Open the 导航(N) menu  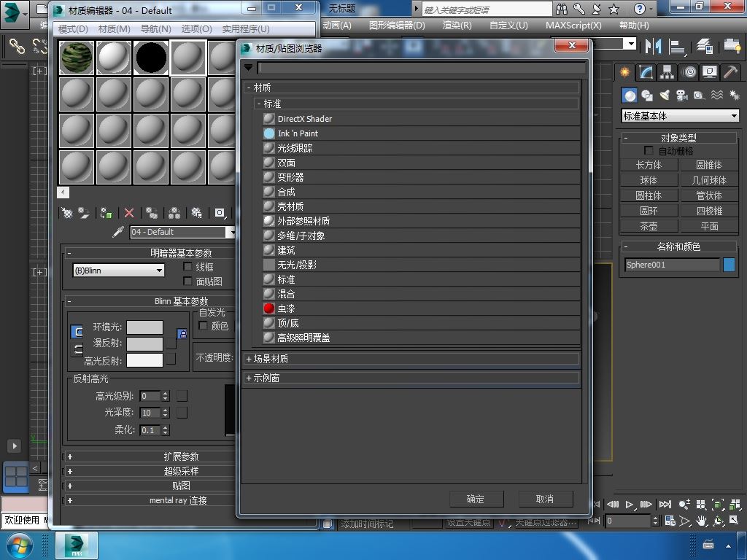point(156,29)
